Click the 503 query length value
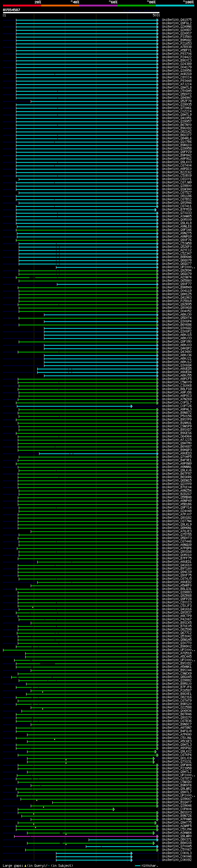The width and height of the screenshot is (197, 868). tap(155, 15)
